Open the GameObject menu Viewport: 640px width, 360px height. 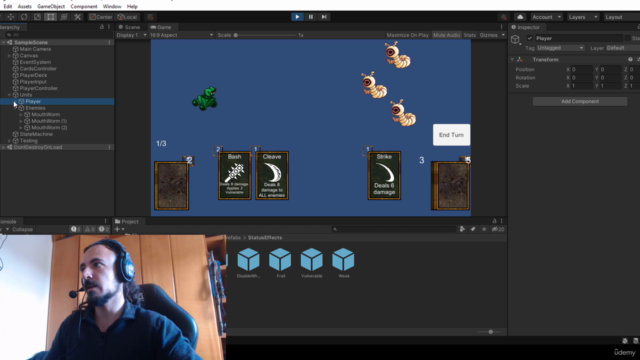pos(51,7)
